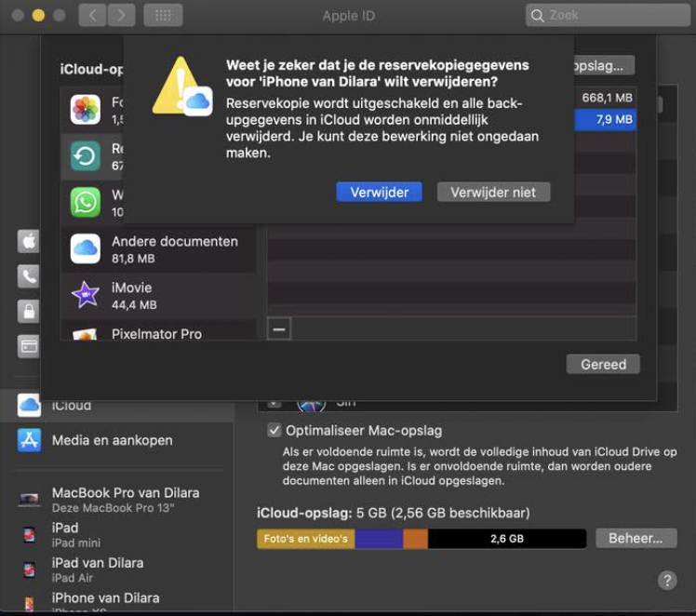Click the yellow minimize window button

click(x=38, y=16)
